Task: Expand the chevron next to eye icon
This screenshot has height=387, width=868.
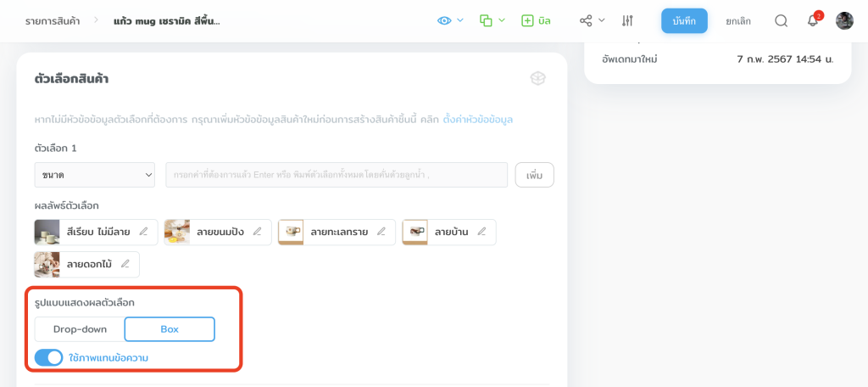Action: [x=460, y=20]
